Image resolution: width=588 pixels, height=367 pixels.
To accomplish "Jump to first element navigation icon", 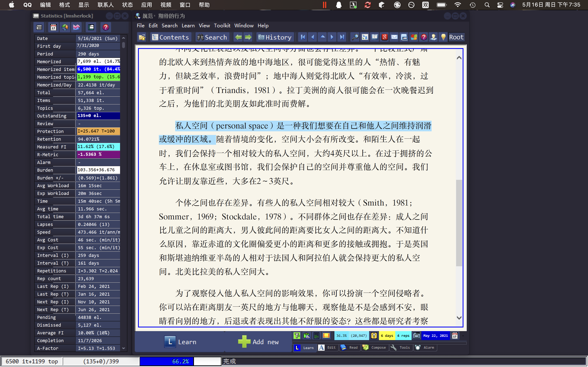I will 303,37.
